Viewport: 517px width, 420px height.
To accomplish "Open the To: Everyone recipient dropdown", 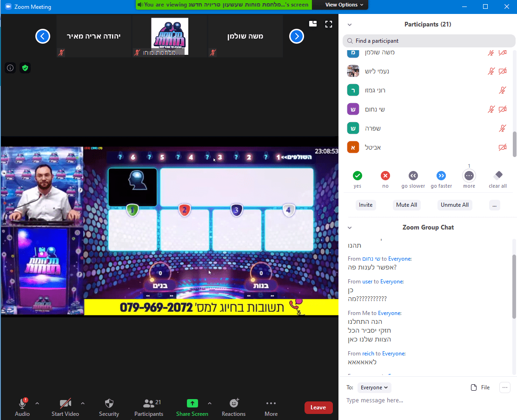I will (374, 387).
